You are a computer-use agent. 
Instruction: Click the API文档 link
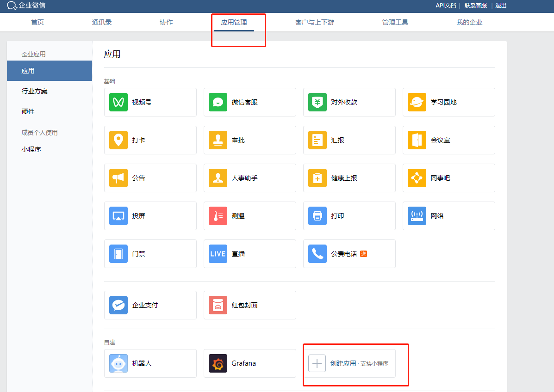click(446, 6)
